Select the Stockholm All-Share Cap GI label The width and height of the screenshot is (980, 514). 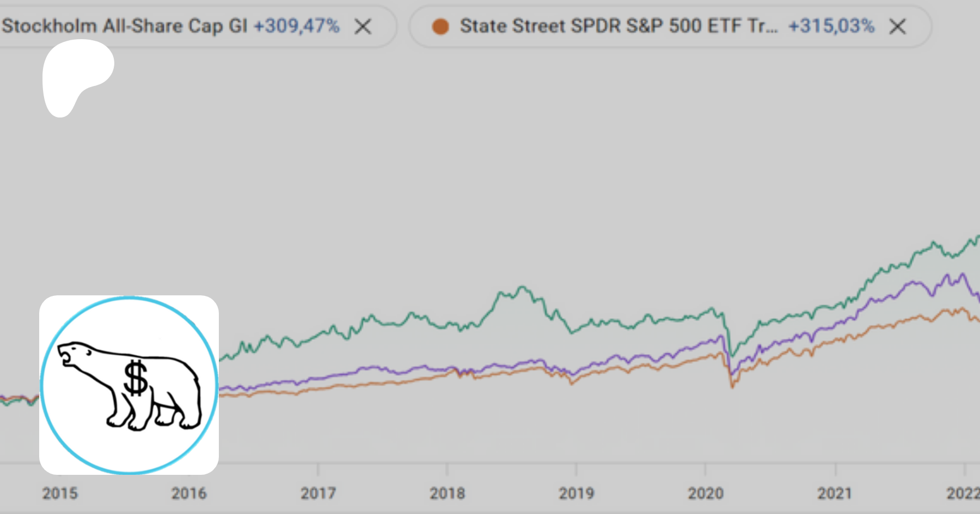125,26
